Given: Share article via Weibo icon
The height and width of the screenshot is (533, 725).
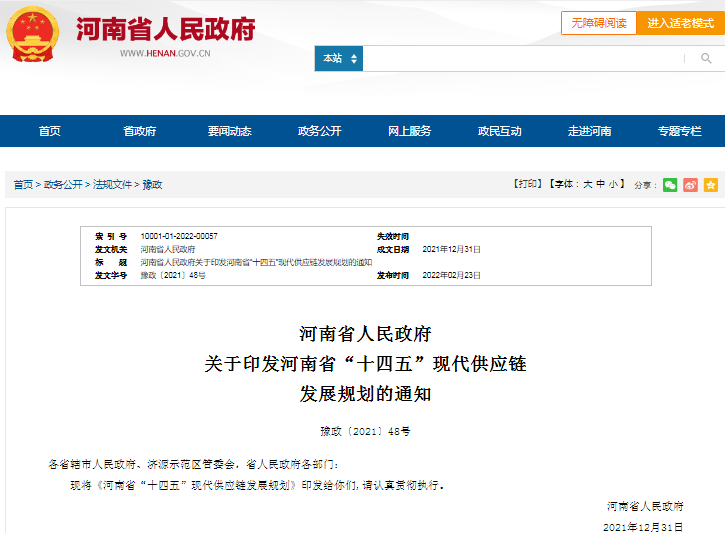Looking at the screenshot, I should (x=690, y=185).
